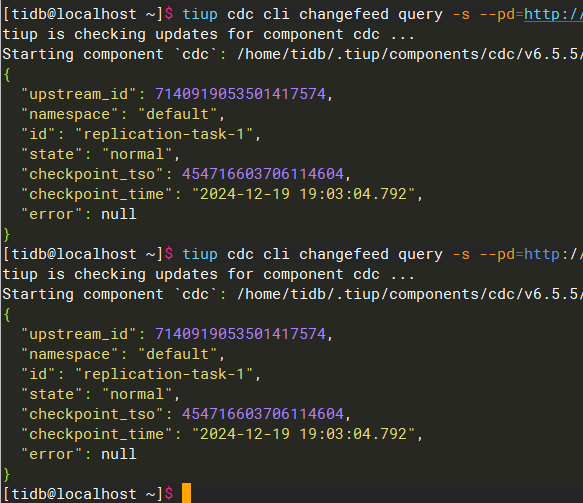This screenshot has width=583, height=503.
Task: Click the first checkpoint_tso number value
Action: point(263,174)
